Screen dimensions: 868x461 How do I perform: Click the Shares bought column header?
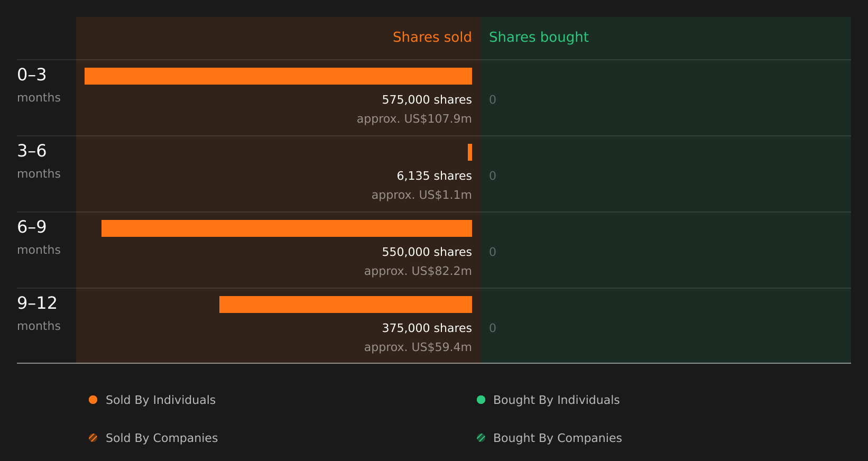click(x=539, y=38)
